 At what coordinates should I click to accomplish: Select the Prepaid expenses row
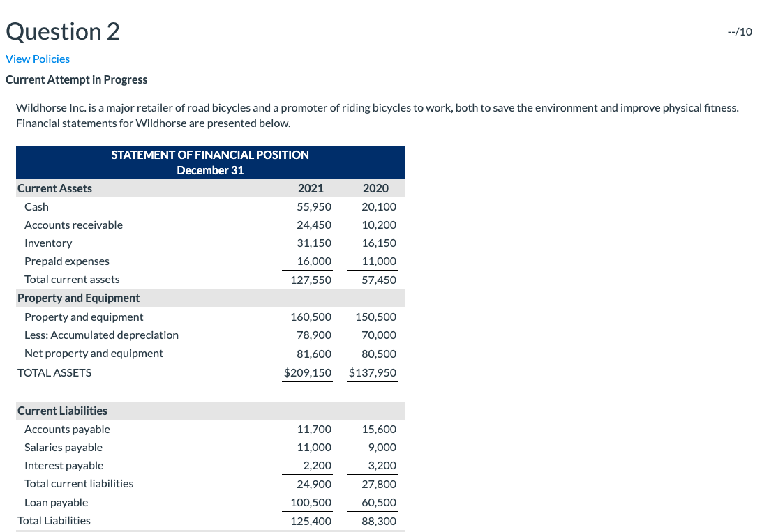point(66,261)
